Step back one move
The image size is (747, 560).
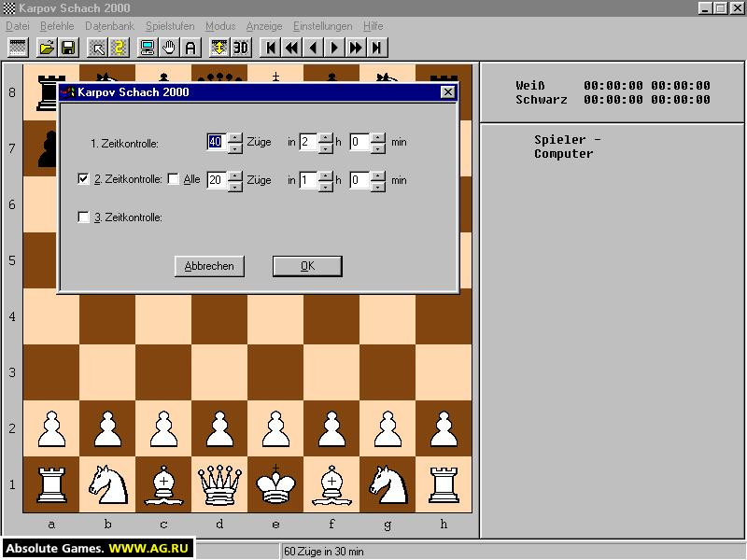point(313,48)
